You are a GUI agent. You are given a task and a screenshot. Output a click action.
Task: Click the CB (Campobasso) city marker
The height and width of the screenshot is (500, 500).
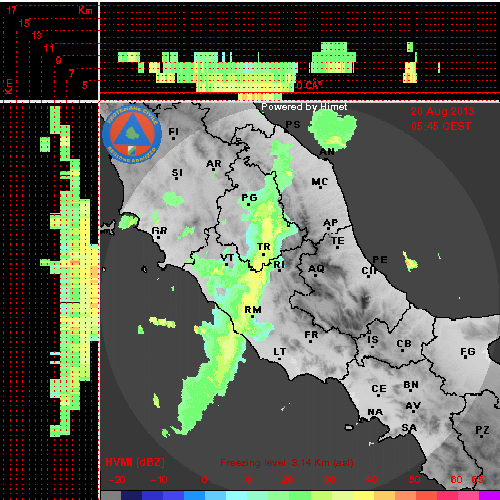click(x=403, y=350)
